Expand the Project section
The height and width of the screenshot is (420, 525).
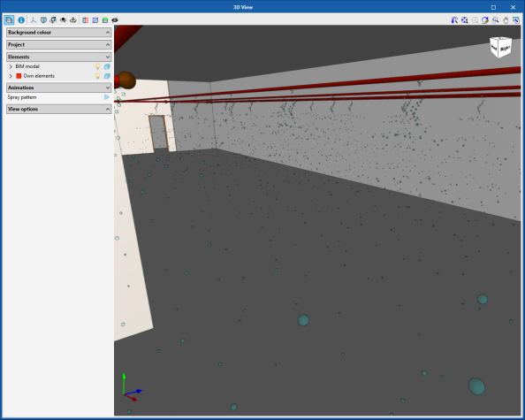click(59, 44)
